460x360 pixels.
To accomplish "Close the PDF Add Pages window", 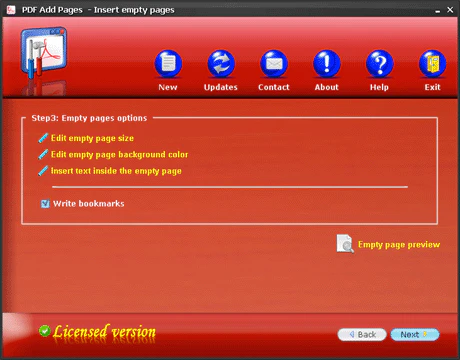I will click(x=450, y=10).
